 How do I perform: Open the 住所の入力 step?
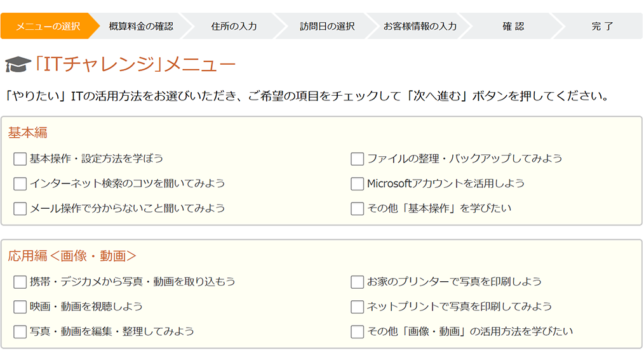(234, 26)
